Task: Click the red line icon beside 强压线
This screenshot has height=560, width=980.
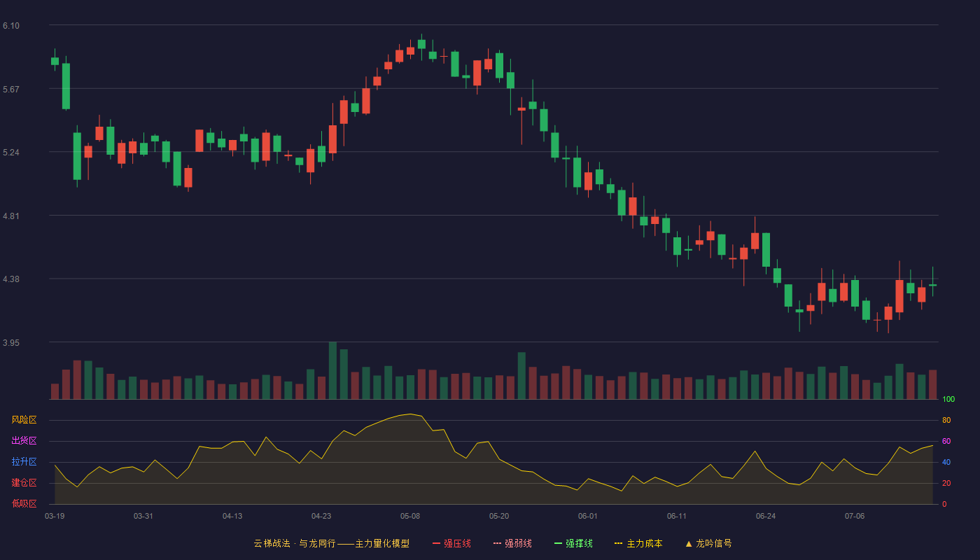Action: (x=436, y=543)
